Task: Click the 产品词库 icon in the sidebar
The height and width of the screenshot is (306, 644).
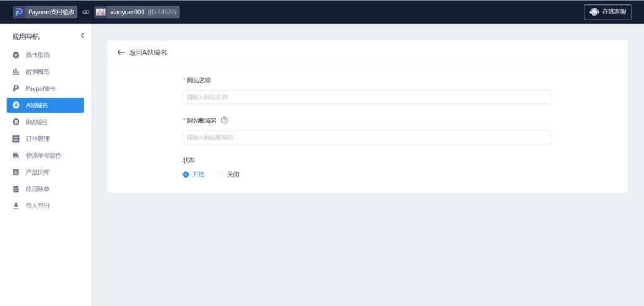Action: [16, 172]
